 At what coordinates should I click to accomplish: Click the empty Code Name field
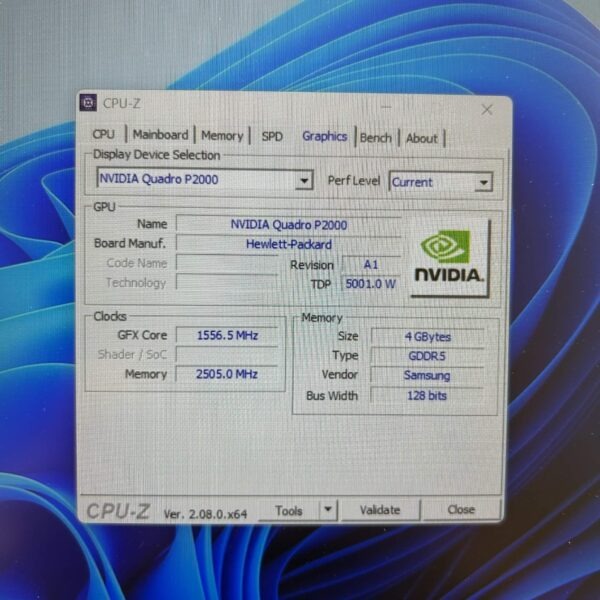227,263
